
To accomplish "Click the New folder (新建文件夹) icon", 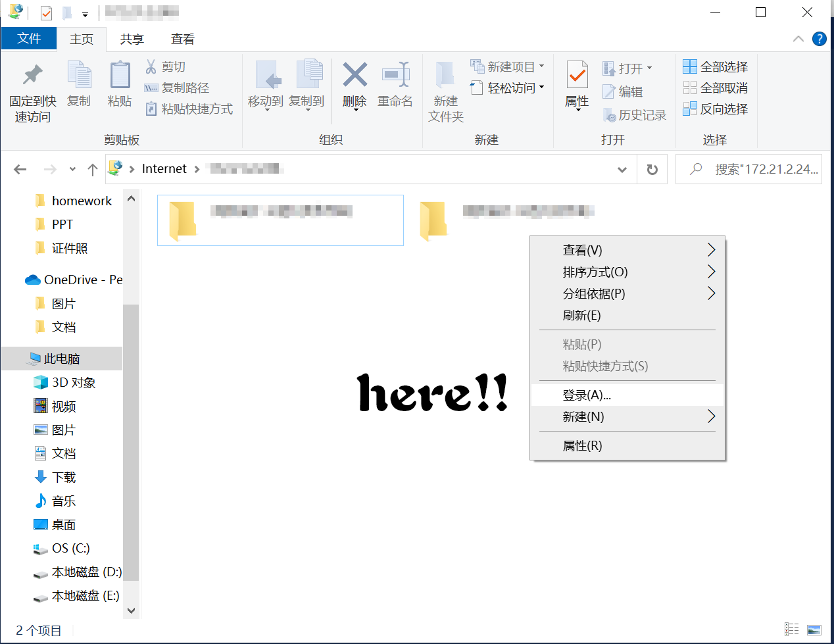I will [x=445, y=76].
